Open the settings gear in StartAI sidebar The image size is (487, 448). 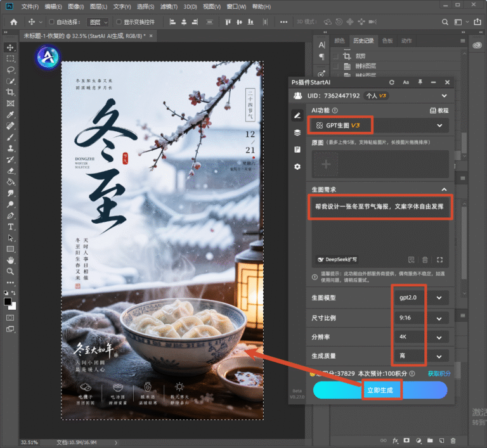pyautogui.click(x=297, y=167)
